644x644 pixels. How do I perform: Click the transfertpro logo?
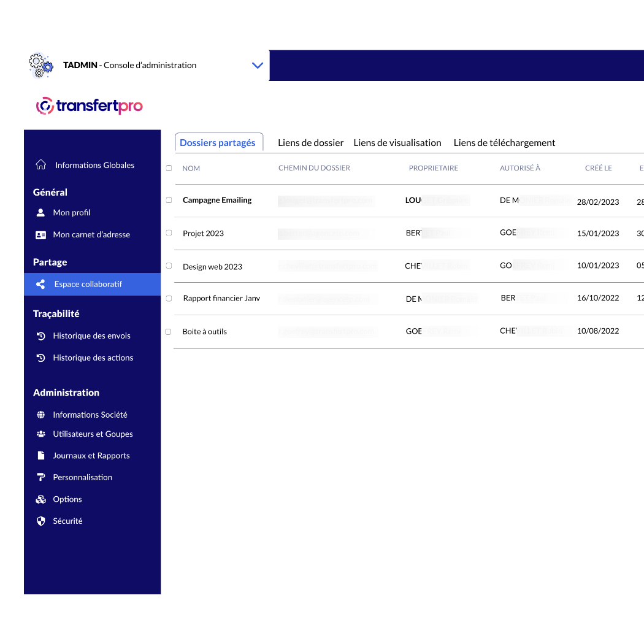pos(89,105)
